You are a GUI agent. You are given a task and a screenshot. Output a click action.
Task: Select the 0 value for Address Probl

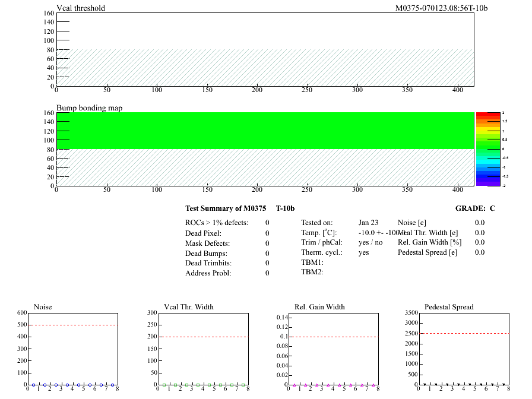(x=267, y=273)
